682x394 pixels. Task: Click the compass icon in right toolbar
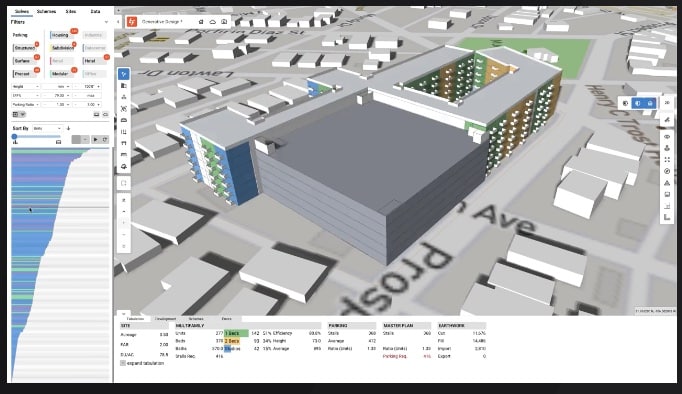[667, 171]
